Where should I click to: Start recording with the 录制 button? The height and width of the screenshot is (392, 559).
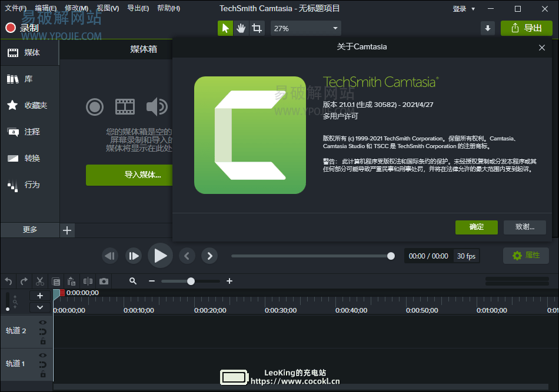click(x=22, y=28)
